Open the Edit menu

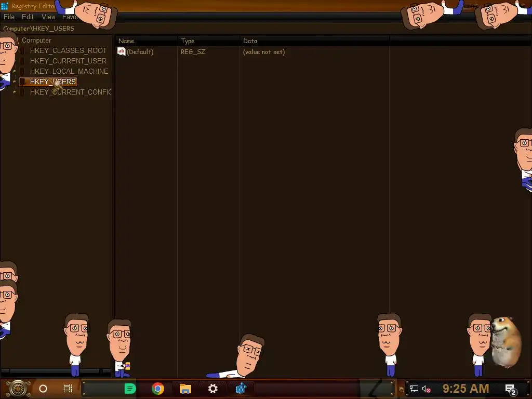(x=28, y=17)
